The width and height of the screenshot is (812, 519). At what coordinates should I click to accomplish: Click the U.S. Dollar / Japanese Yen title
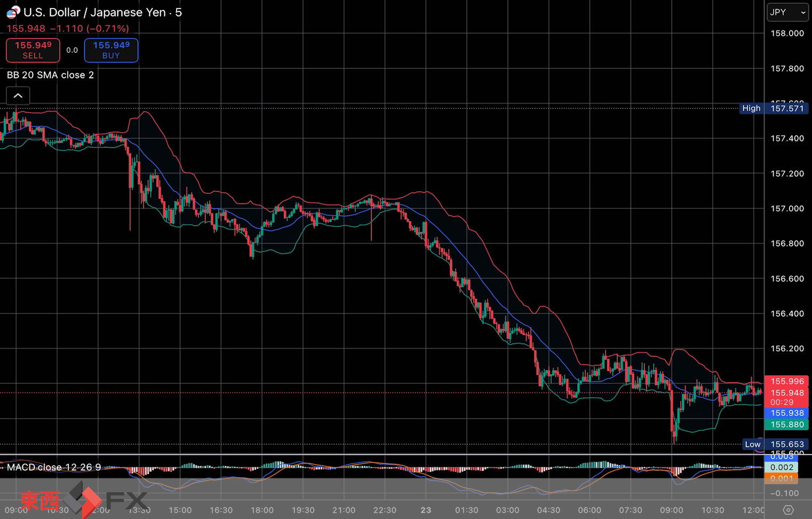pos(102,12)
